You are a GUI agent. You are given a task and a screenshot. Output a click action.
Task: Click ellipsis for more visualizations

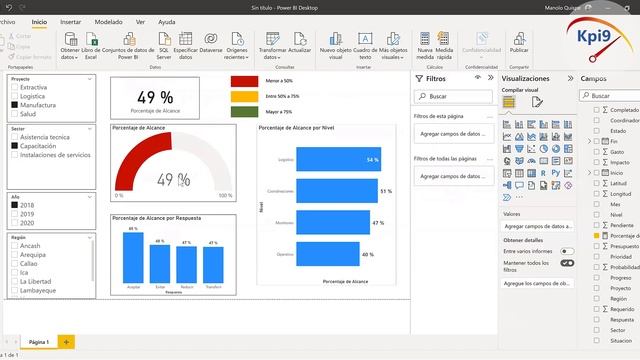point(519,197)
